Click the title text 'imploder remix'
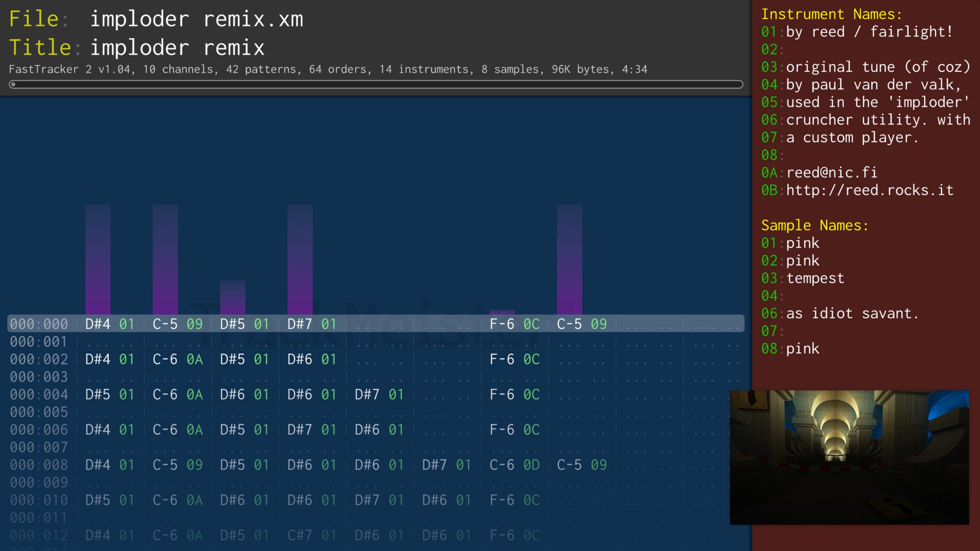 point(177,47)
